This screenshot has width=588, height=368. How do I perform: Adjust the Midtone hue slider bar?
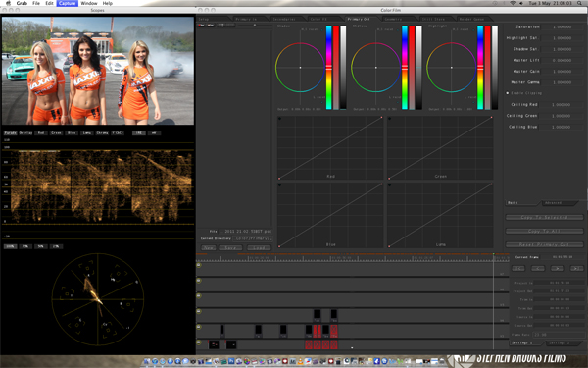click(x=405, y=68)
